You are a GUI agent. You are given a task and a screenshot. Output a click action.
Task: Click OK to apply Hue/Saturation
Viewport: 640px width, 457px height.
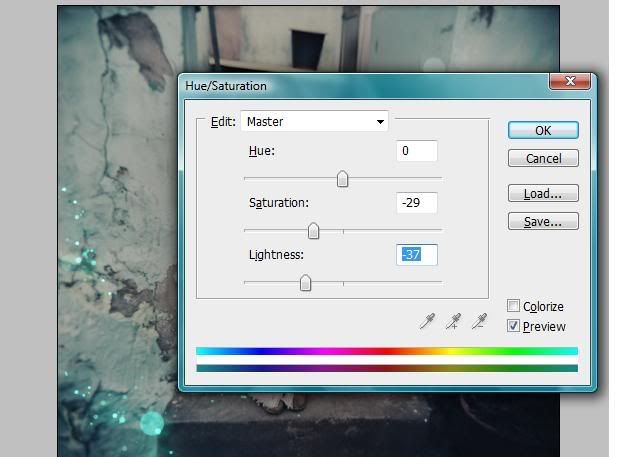[543, 130]
